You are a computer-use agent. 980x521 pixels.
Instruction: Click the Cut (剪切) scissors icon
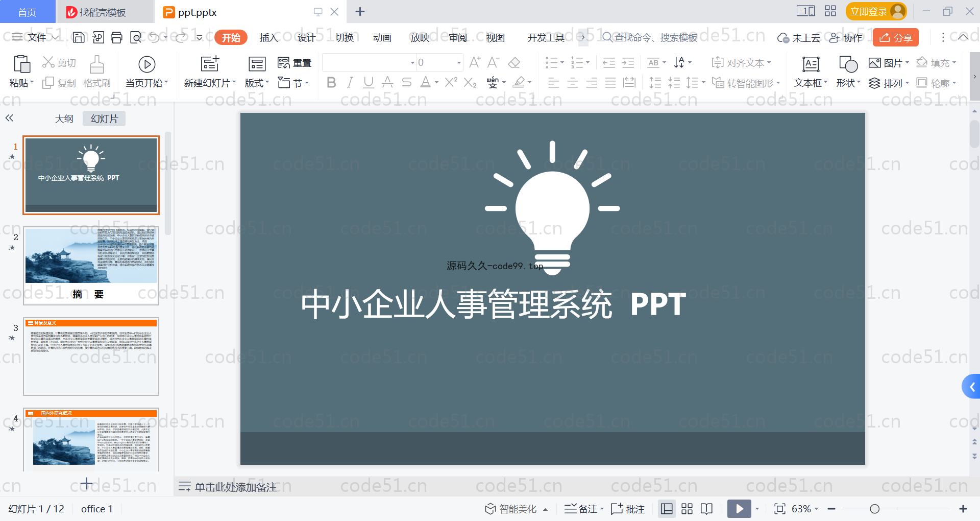48,62
